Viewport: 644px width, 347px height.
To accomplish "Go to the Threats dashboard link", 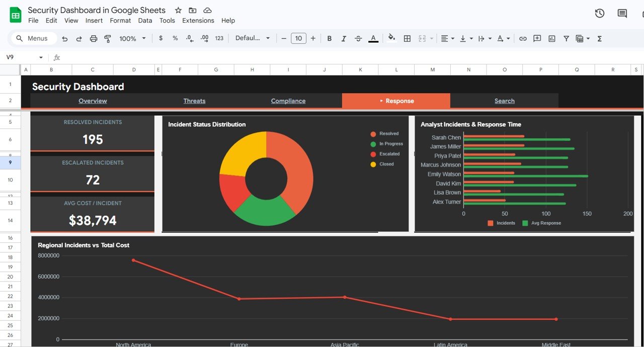I will (x=194, y=101).
